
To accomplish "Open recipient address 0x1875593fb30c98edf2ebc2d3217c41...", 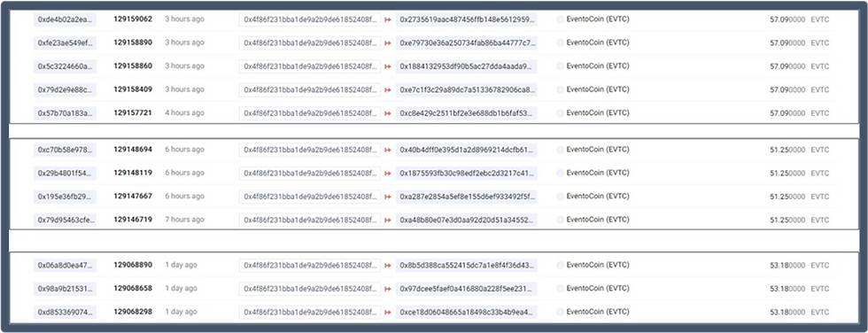I will 467,173.
